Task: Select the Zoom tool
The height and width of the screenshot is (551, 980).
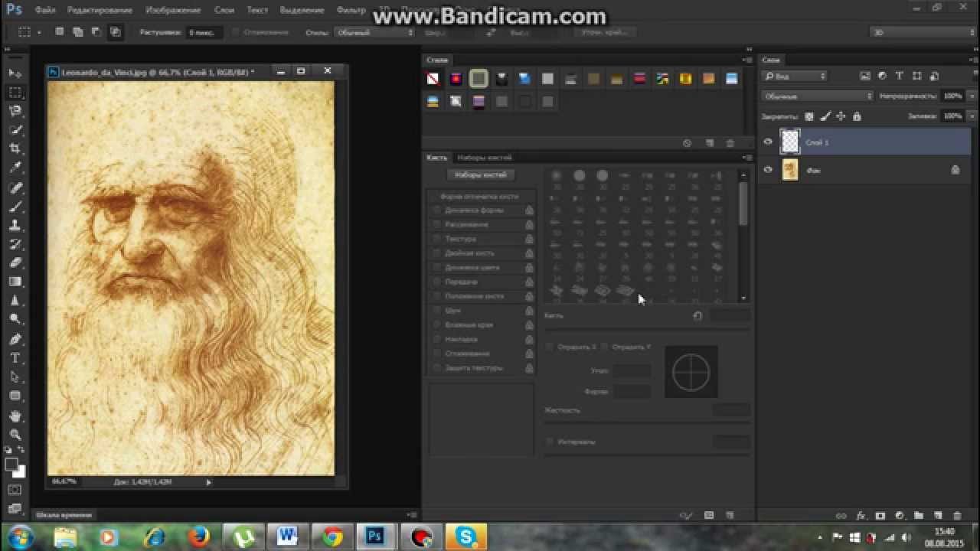Action: [15, 434]
